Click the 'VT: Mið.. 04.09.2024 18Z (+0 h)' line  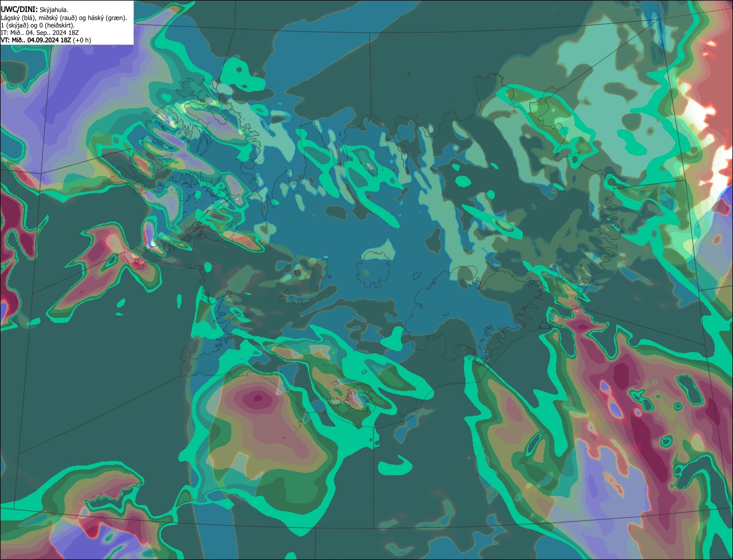coord(46,40)
